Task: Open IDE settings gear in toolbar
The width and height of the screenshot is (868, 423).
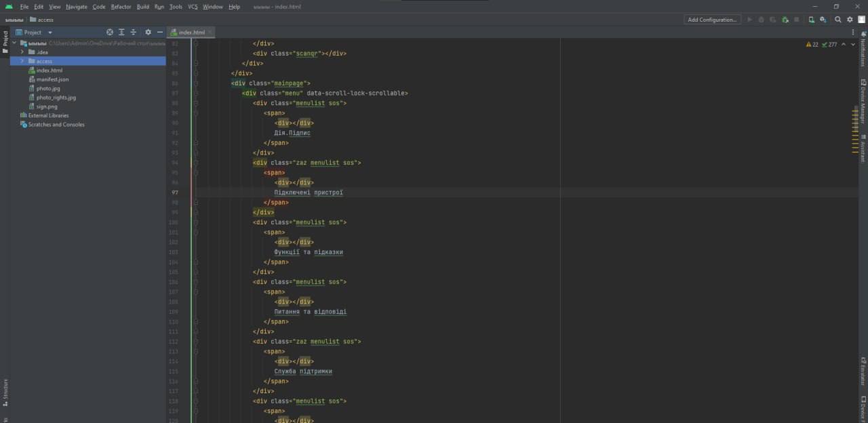Action: (x=850, y=20)
